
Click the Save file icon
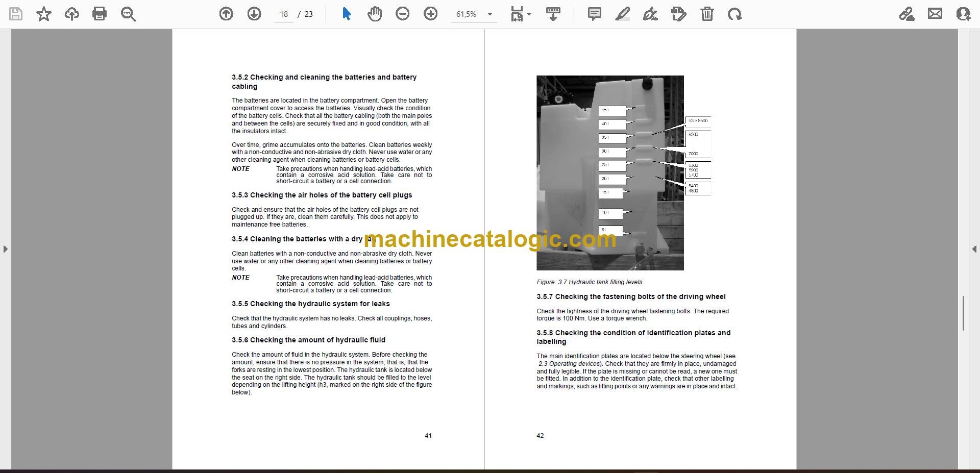[x=16, y=14]
